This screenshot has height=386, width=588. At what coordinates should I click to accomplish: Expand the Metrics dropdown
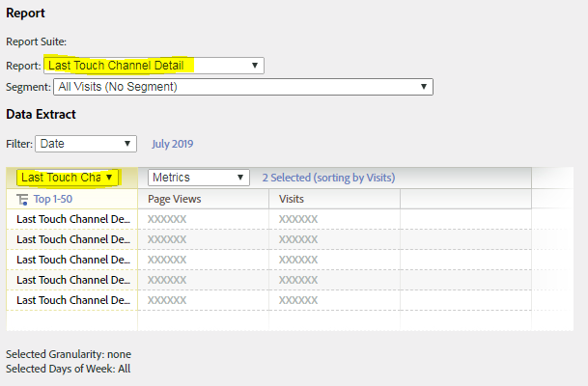pos(199,178)
